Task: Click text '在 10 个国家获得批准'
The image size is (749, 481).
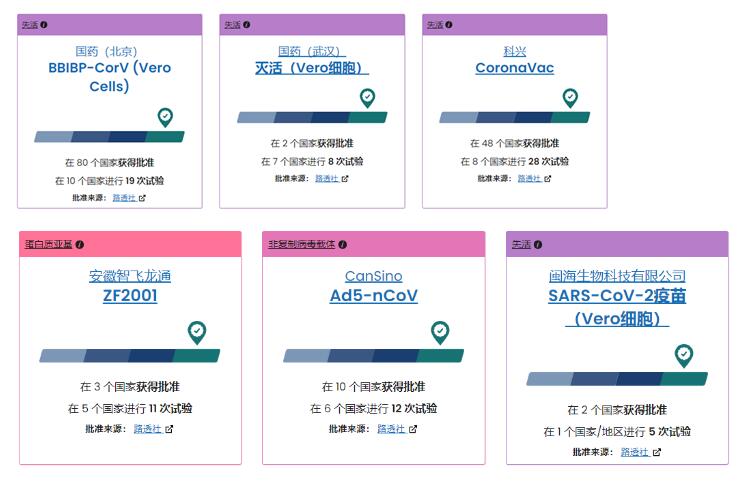Action: 374,386
